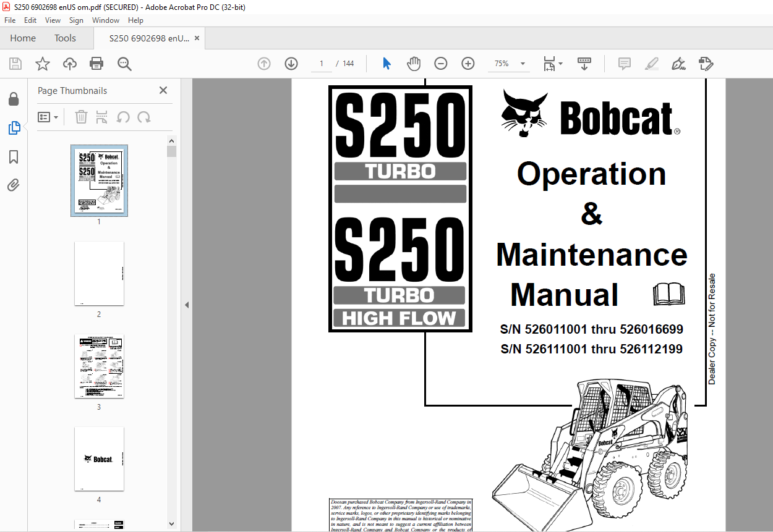Open the Bookmarks panel in sidebar
773x532 pixels.
point(14,157)
